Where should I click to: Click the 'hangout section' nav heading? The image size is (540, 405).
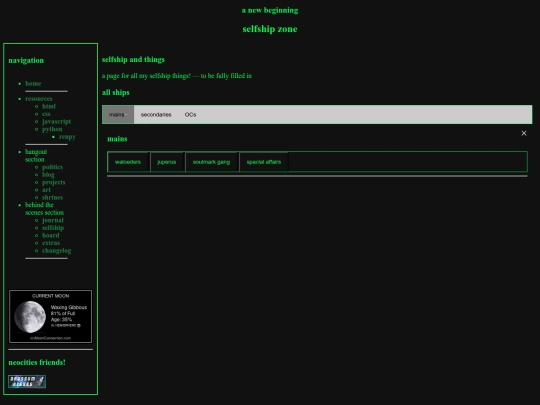click(36, 155)
